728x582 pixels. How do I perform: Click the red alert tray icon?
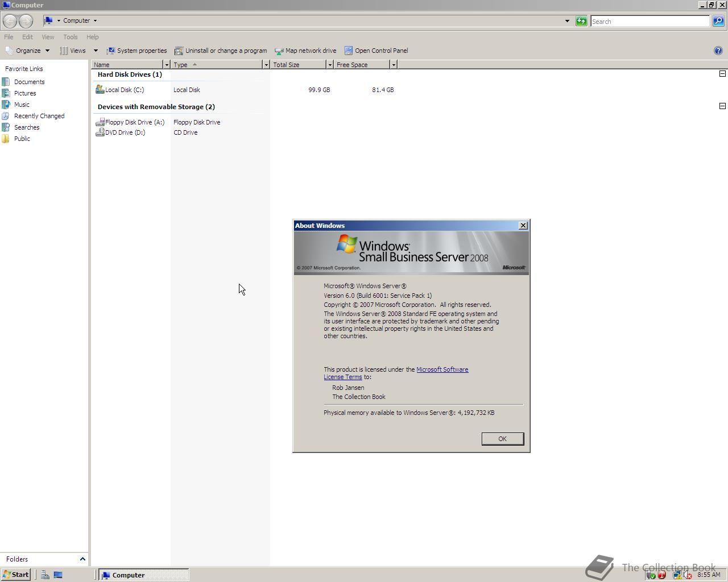[661, 575]
